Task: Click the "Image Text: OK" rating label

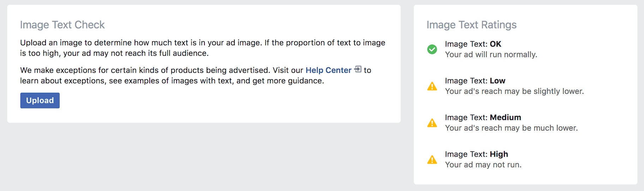Action: point(473,44)
